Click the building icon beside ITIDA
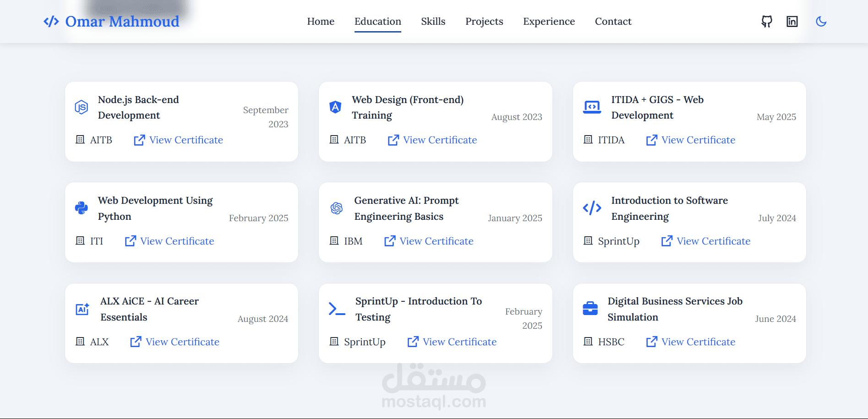 click(588, 139)
